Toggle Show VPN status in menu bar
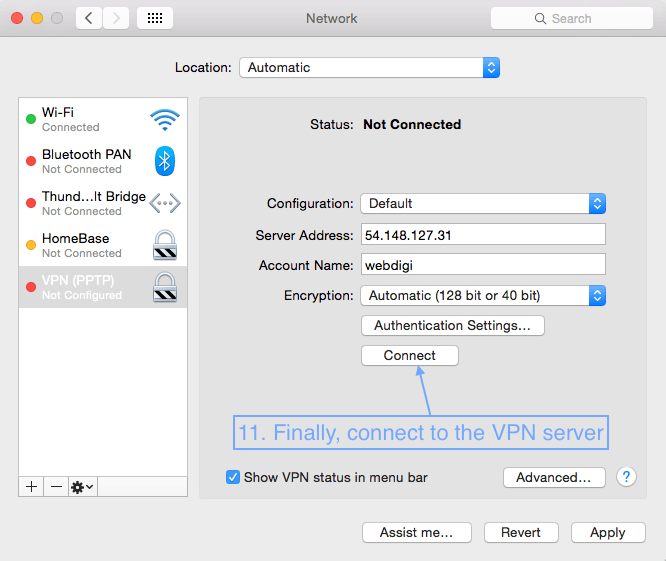Image resolution: width=666 pixels, height=561 pixels. (233, 477)
